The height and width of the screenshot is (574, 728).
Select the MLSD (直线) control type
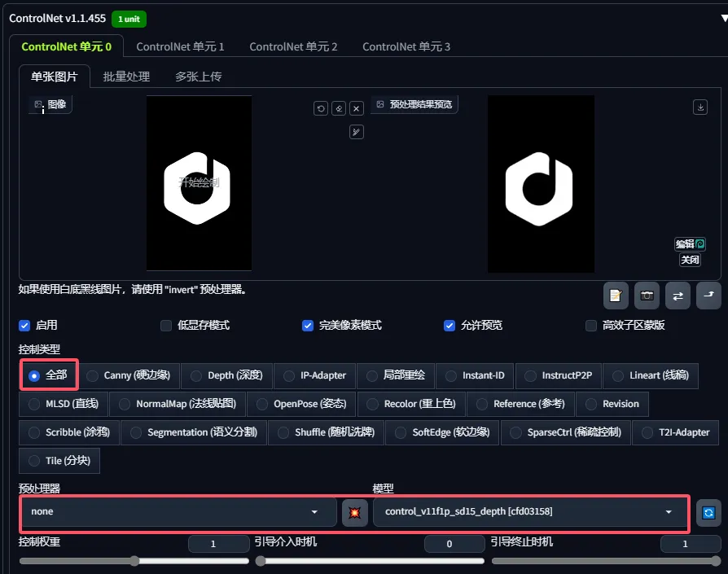coord(64,404)
